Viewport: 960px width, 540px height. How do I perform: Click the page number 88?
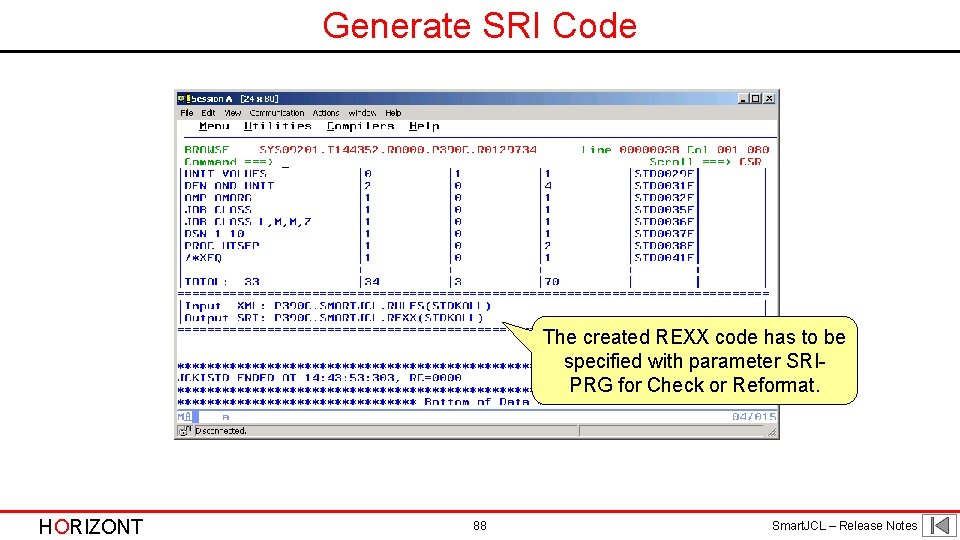pyautogui.click(x=479, y=525)
